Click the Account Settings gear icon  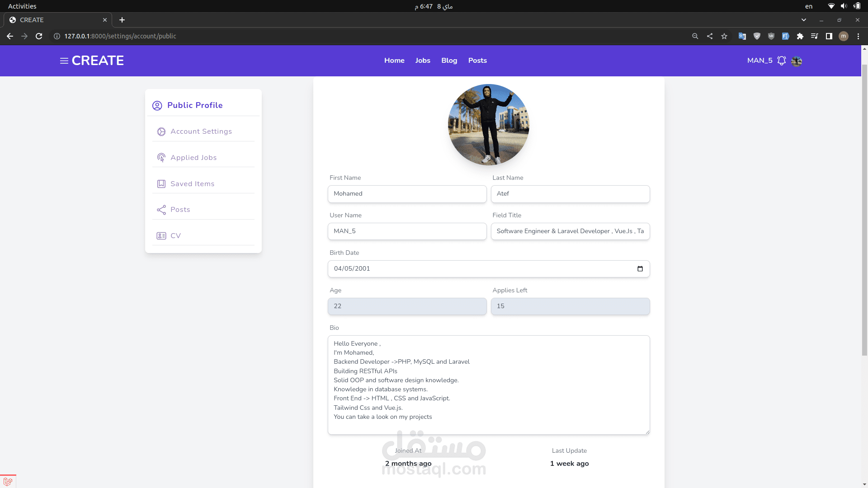pos(161,131)
